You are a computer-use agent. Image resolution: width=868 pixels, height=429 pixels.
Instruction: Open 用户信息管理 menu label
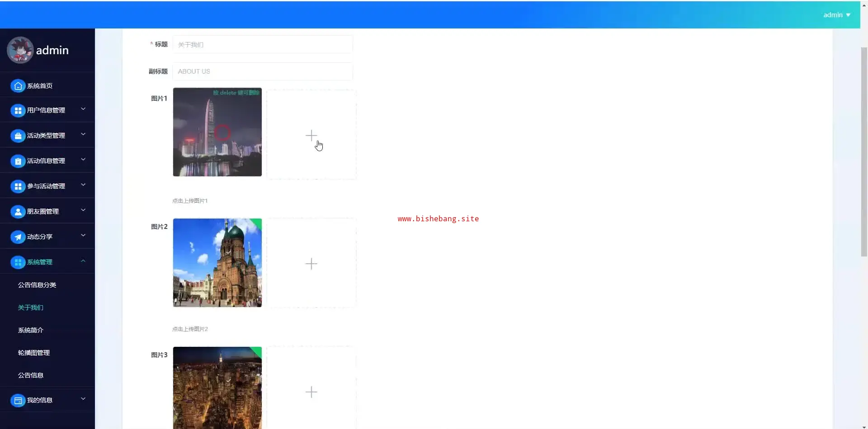pos(46,110)
